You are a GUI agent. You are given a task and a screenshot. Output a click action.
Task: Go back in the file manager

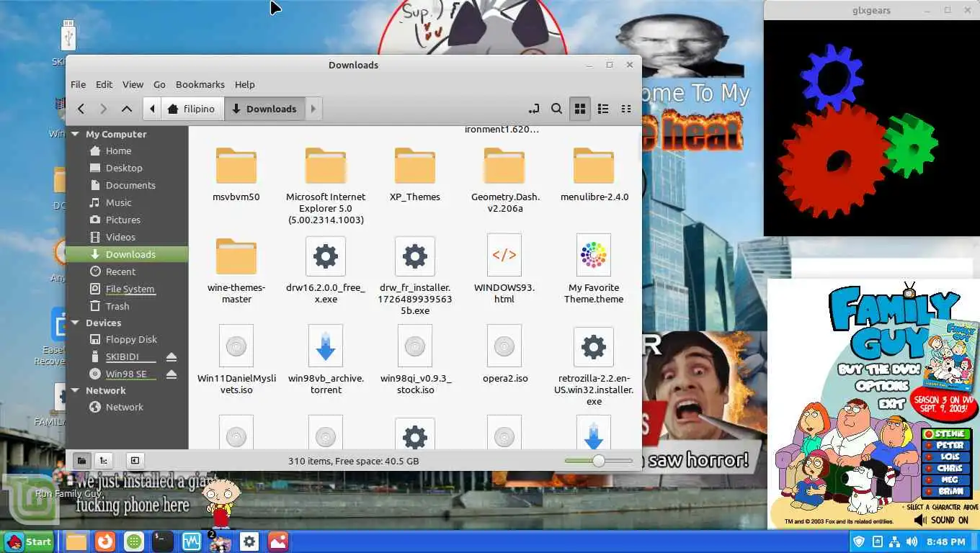[x=81, y=109]
